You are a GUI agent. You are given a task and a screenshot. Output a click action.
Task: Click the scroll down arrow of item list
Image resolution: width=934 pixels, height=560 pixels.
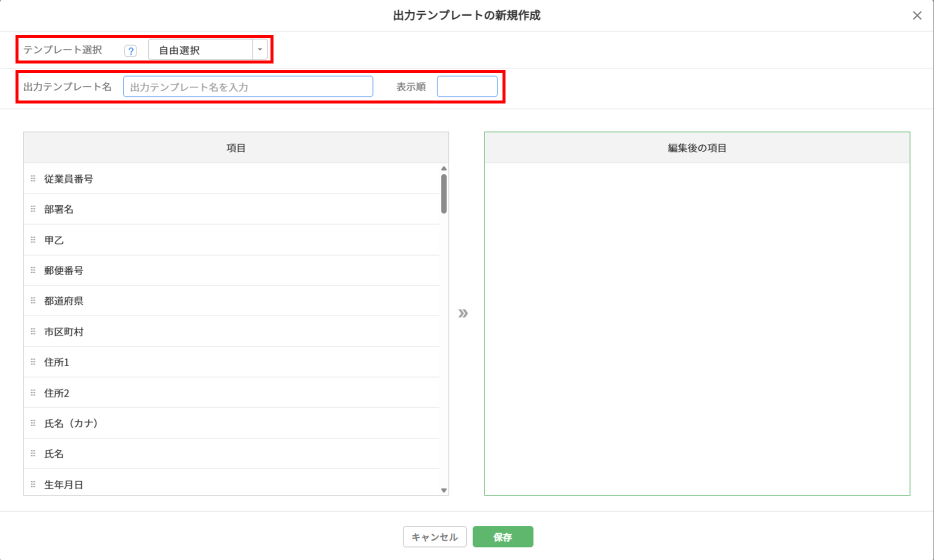(x=444, y=490)
